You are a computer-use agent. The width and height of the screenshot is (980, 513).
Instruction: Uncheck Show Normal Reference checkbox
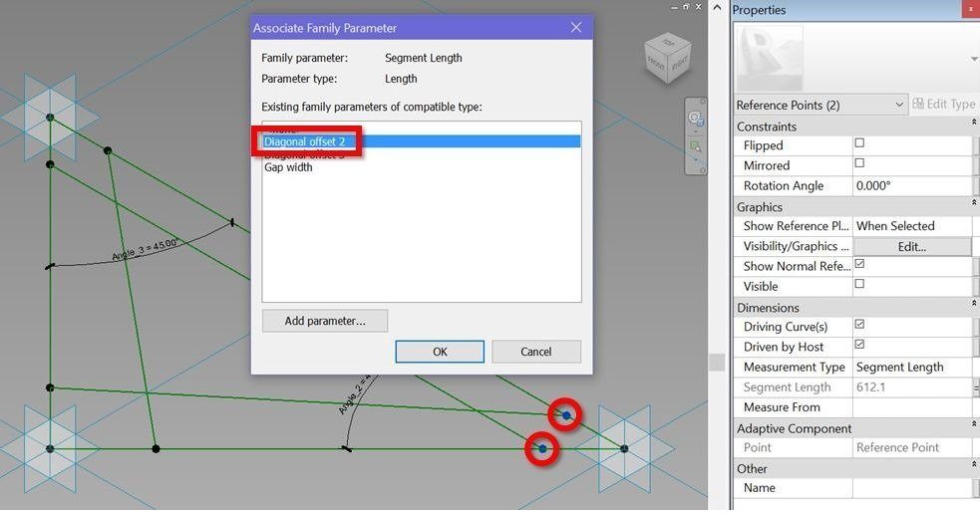(x=859, y=264)
